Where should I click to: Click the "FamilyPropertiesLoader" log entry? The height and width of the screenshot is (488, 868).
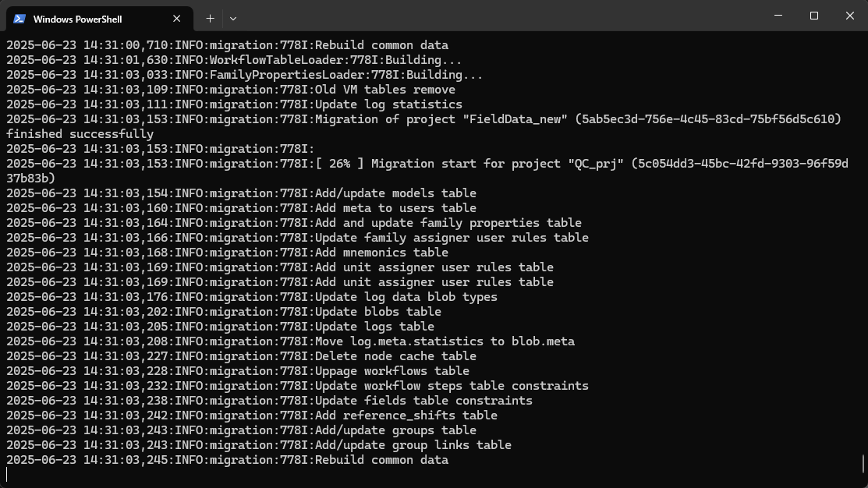[x=286, y=75]
